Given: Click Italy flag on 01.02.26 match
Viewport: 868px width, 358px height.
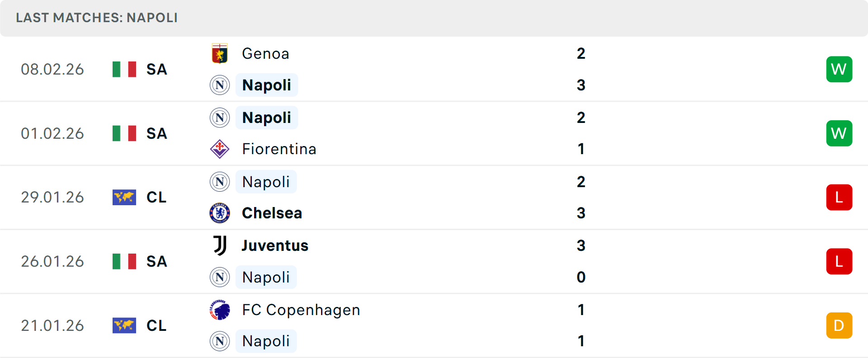Looking at the screenshot, I should [124, 133].
